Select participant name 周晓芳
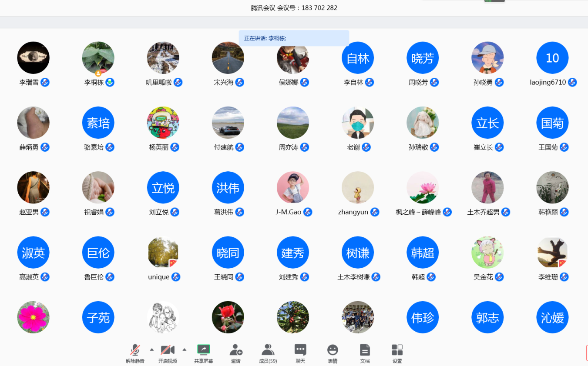 tap(418, 82)
